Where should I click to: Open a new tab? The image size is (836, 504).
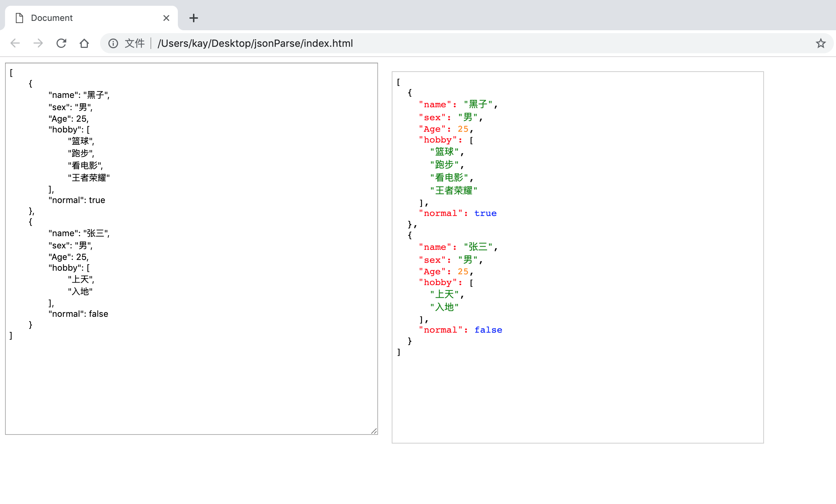point(194,18)
